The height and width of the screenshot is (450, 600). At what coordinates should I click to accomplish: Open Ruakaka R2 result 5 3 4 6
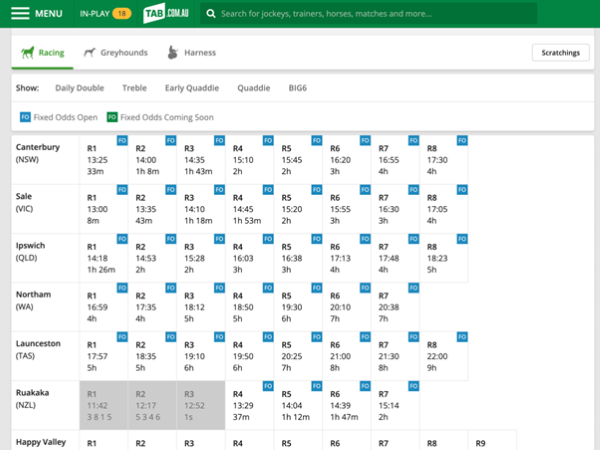[152, 405]
